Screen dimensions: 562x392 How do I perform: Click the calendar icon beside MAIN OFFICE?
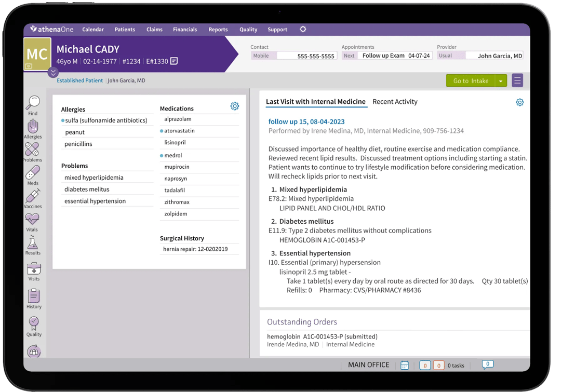[405, 365]
